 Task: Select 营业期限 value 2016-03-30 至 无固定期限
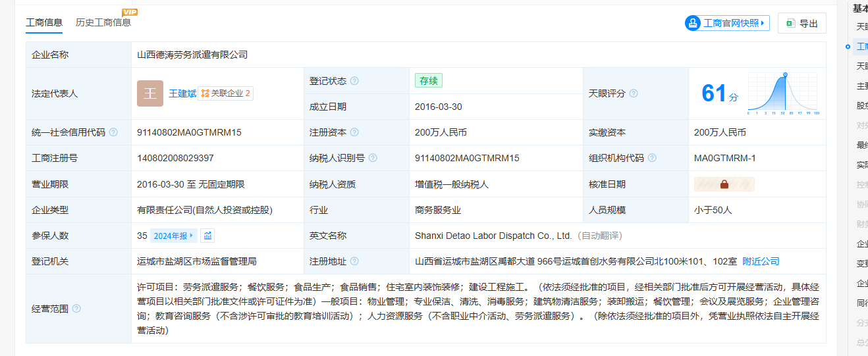(191, 184)
